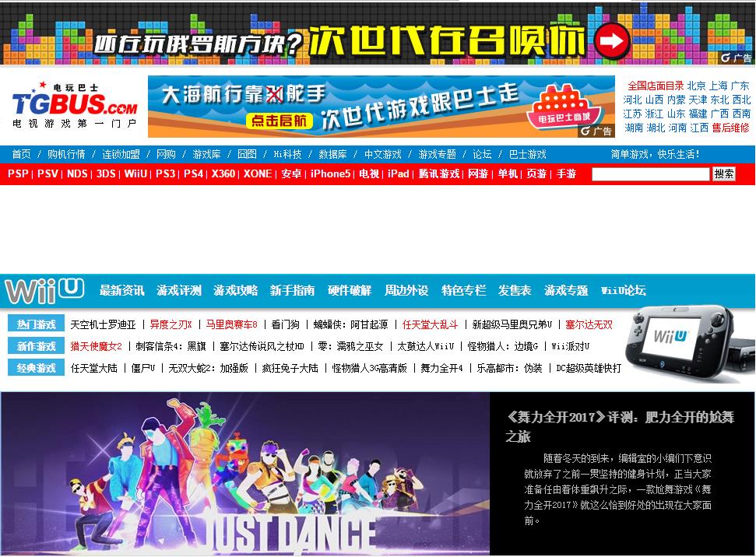This screenshot has height=557, width=756.
Task: Select the NDS platform link
Action: click(77, 173)
